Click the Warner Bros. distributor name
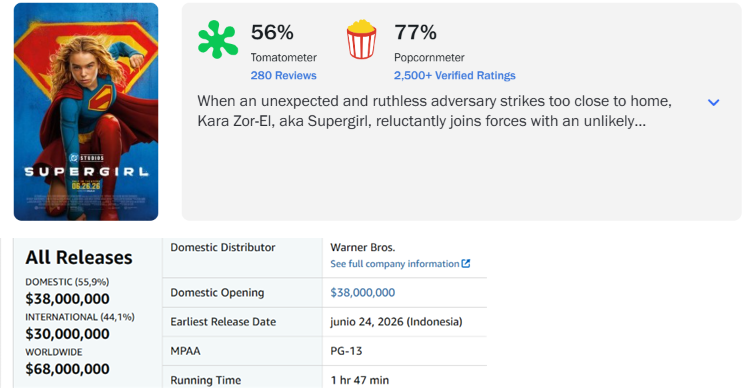752x389 pixels. [363, 248]
